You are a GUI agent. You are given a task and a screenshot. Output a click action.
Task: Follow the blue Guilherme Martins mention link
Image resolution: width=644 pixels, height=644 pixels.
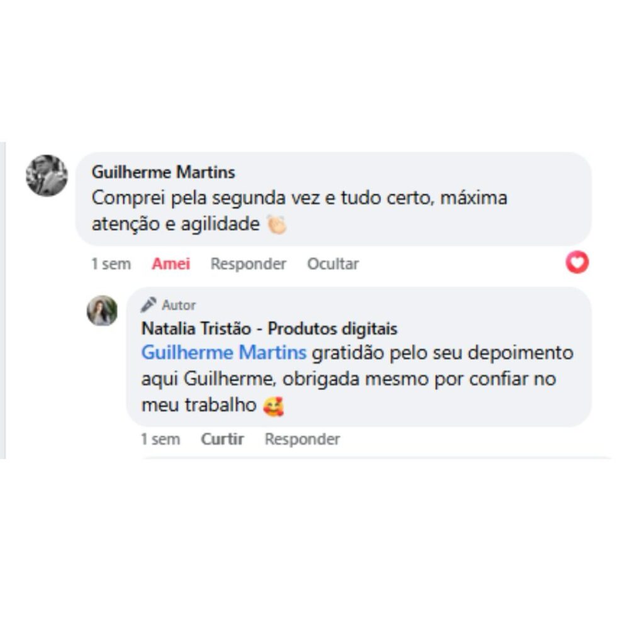click(x=224, y=352)
